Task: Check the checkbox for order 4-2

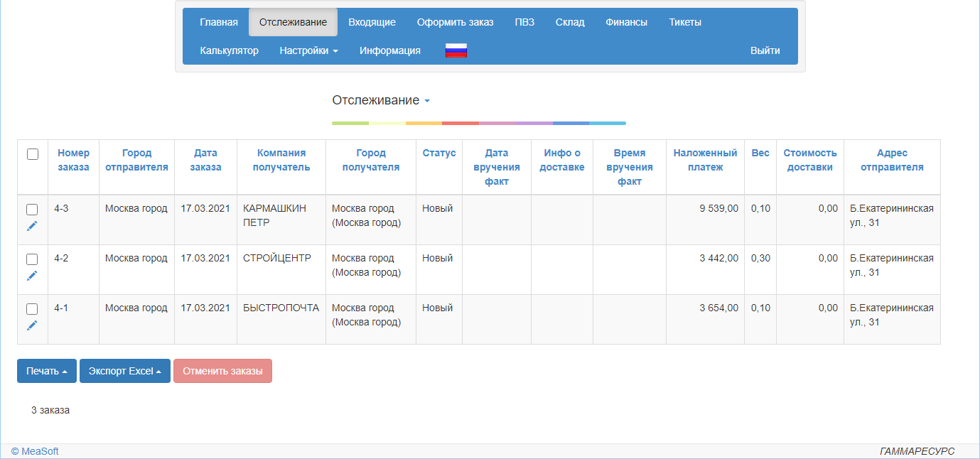Action: 32,259
